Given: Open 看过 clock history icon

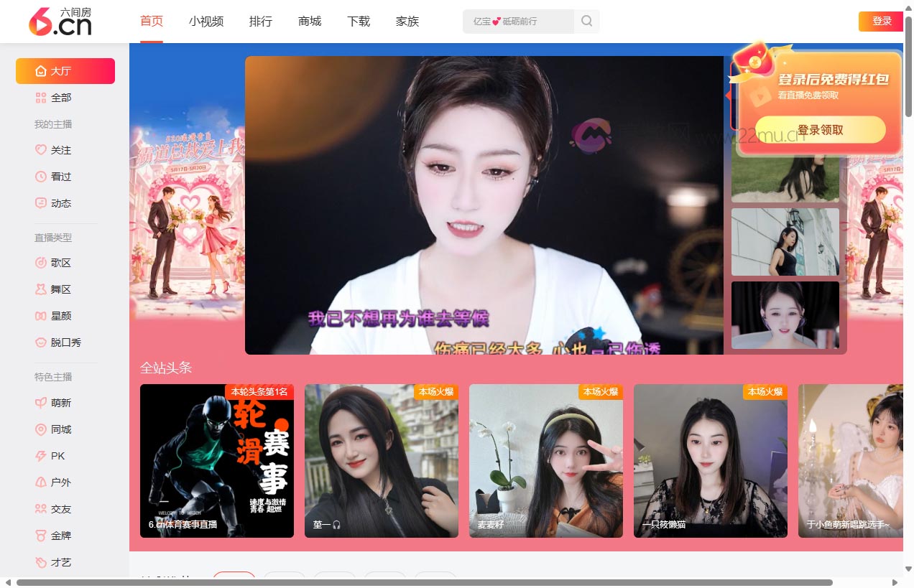Looking at the screenshot, I should click(x=41, y=177).
